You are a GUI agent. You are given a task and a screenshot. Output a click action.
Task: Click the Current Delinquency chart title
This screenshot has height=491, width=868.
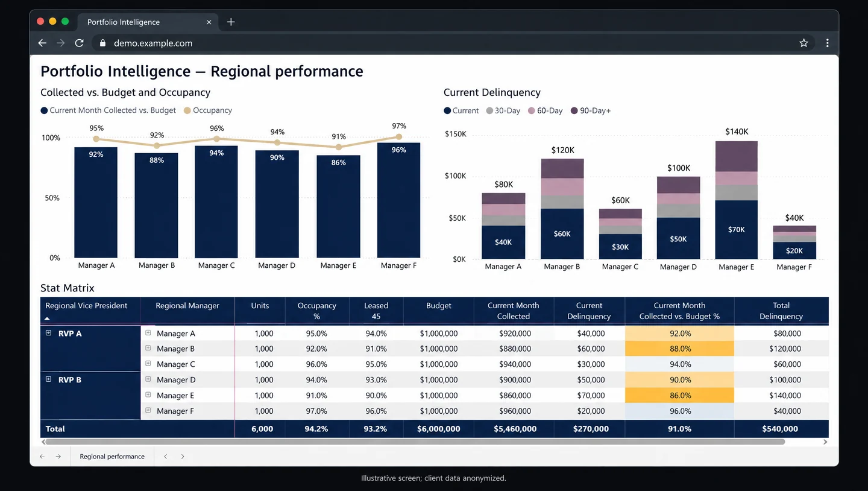click(492, 92)
